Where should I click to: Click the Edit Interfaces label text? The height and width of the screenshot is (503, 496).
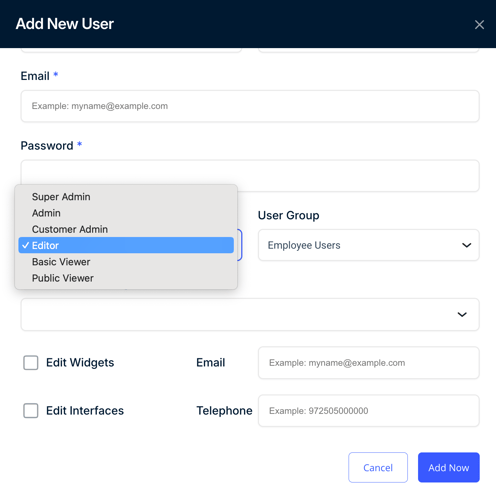85,411
